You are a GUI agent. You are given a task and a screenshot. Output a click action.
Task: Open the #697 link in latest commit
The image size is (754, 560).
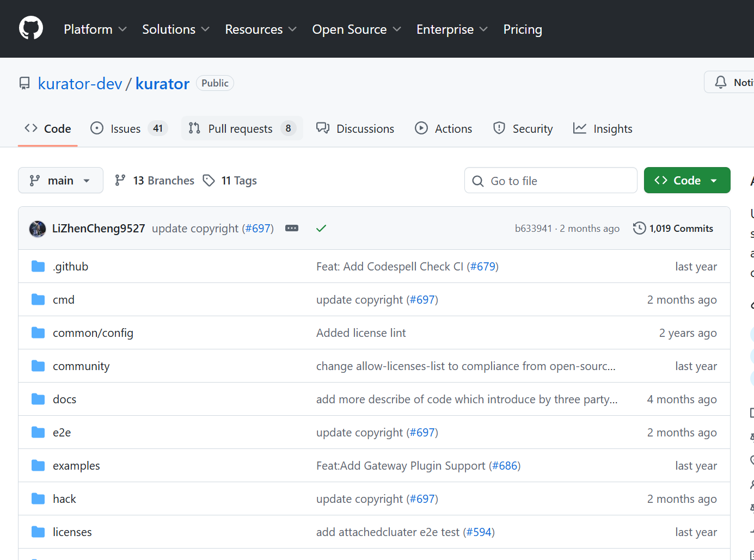coord(258,229)
